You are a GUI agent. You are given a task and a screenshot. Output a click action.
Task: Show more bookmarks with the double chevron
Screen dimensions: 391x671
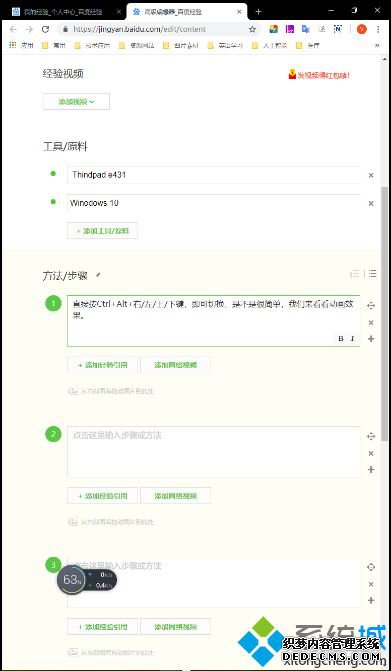click(377, 45)
